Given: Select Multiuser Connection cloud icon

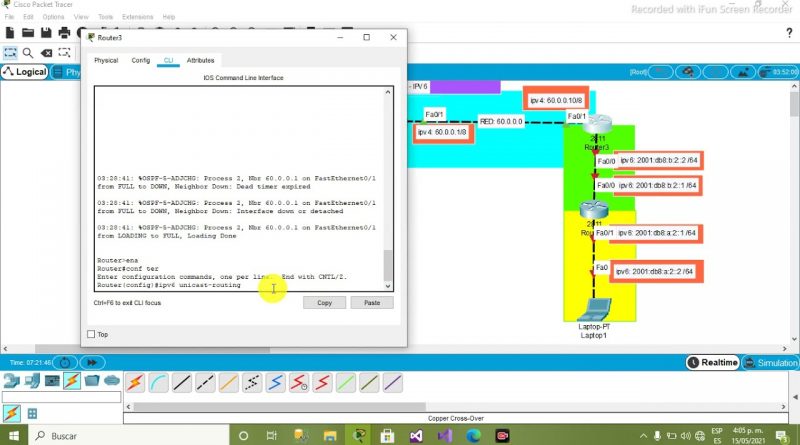Looking at the screenshot, I should click(x=112, y=381).
